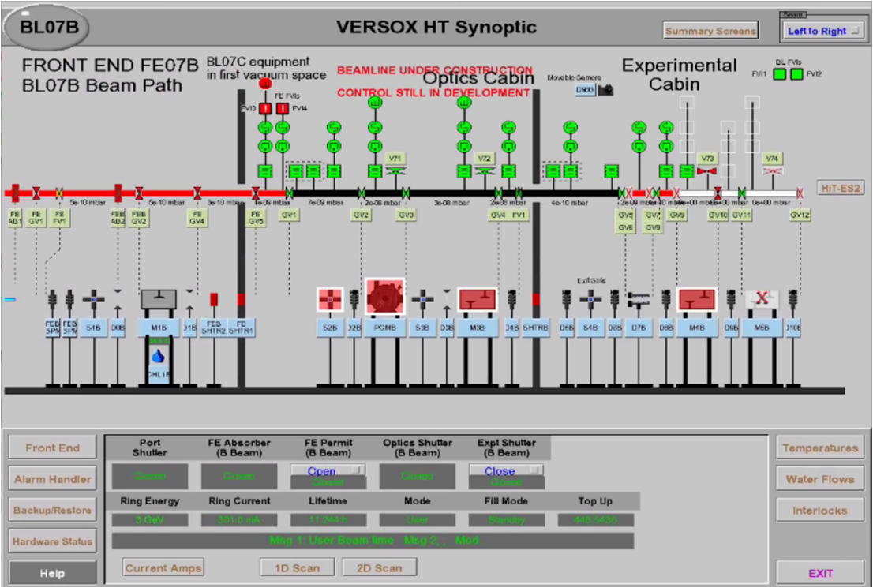Click the Summary Screens button
873x588 pixels.
(710, 29)
